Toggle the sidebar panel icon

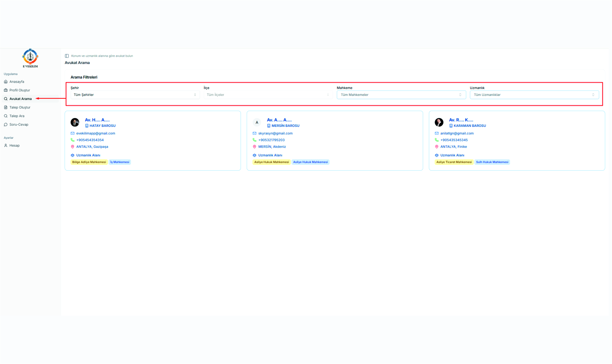[x=67, y=56]
